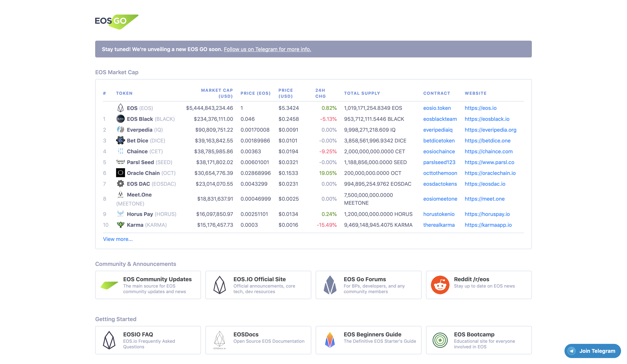This screenshot has width=627, height=364.
Task: Click the Total Supply column header
Action: pos(362,93)
